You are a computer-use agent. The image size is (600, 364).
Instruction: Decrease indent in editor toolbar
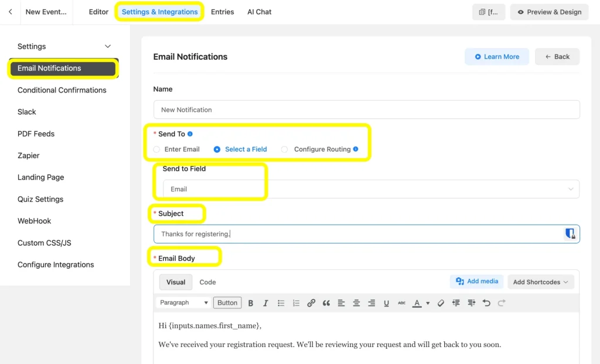[x=456, y=303]
